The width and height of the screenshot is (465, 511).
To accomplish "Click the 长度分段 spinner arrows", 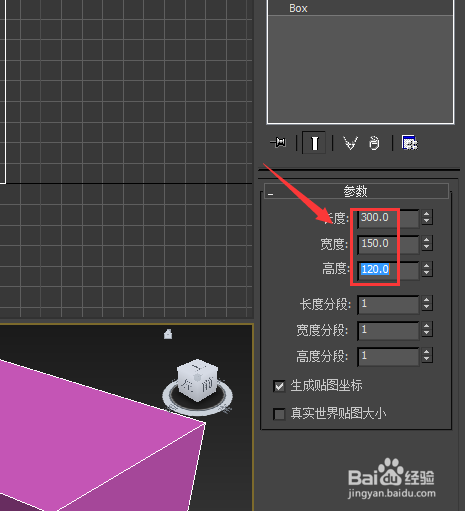I will click(427, 303).
